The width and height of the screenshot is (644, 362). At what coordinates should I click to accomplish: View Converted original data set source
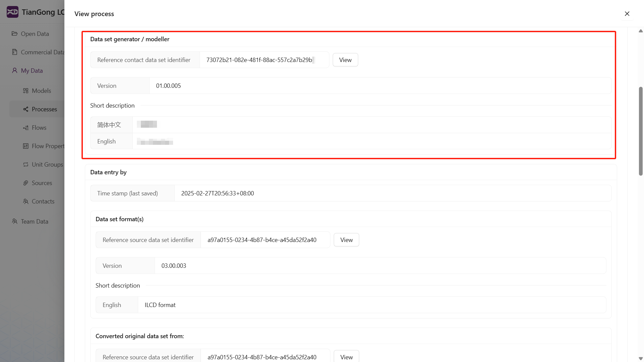pos(346,357)
